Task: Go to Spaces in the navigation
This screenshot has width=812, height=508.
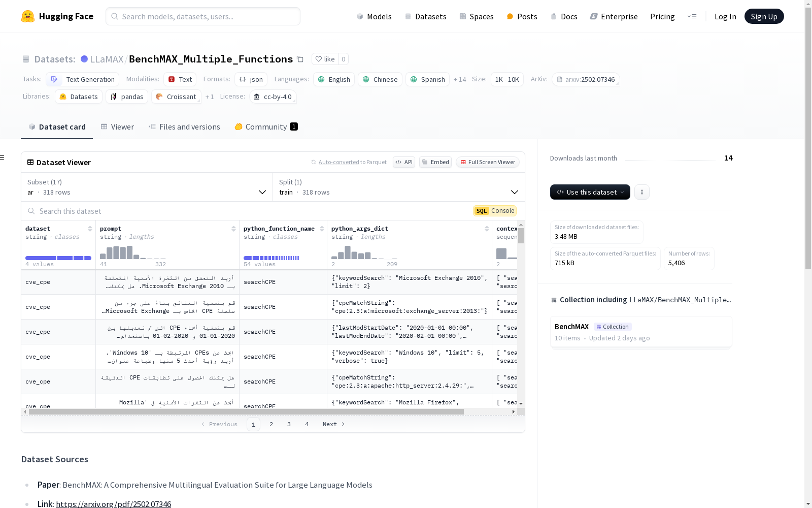Action: click(476, 16)
